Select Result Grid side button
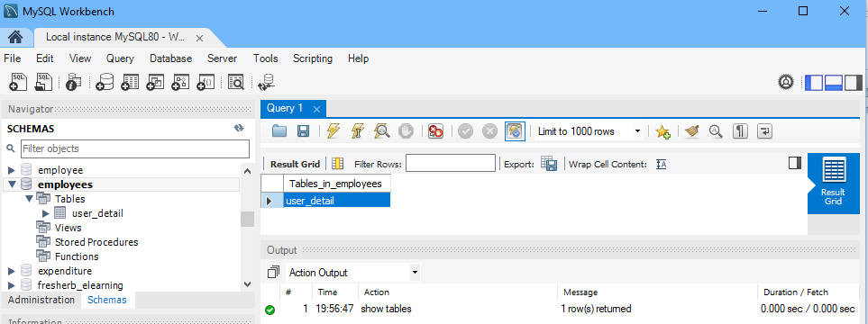868x324 pixels. click(833, 184)
